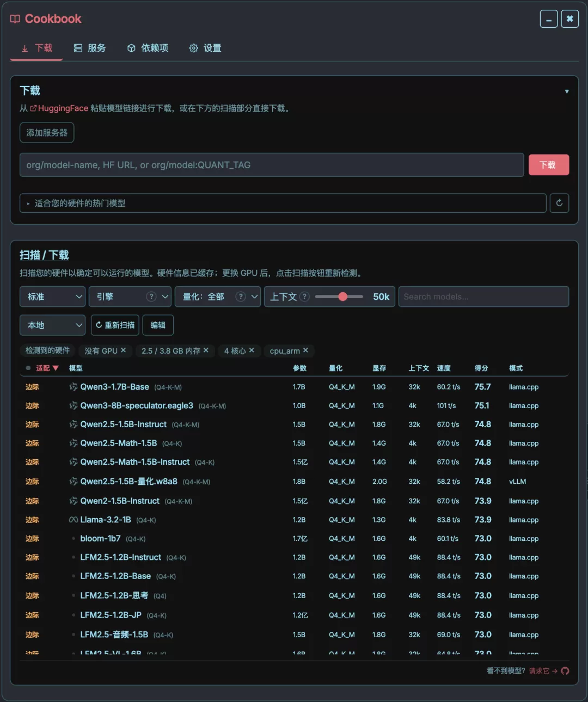Select the Llama-3.2-1B model name
The height and width of the screenshot is (702, 588).
tap(106, 520)
